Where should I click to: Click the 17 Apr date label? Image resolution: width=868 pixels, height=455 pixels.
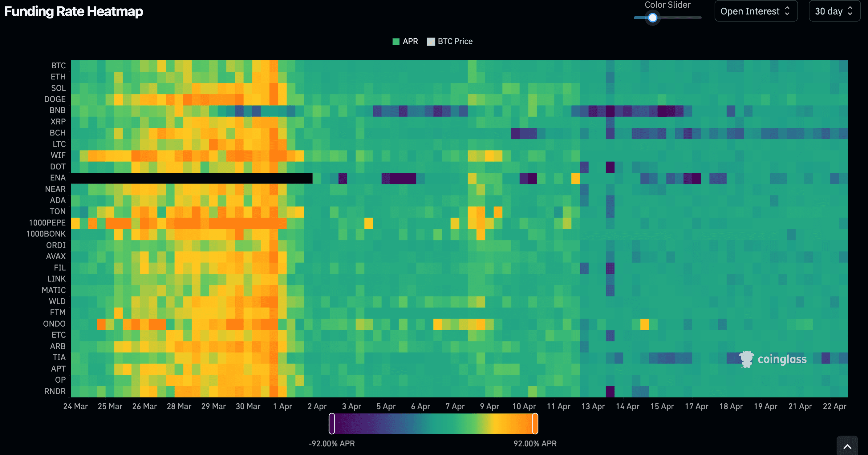696,406
